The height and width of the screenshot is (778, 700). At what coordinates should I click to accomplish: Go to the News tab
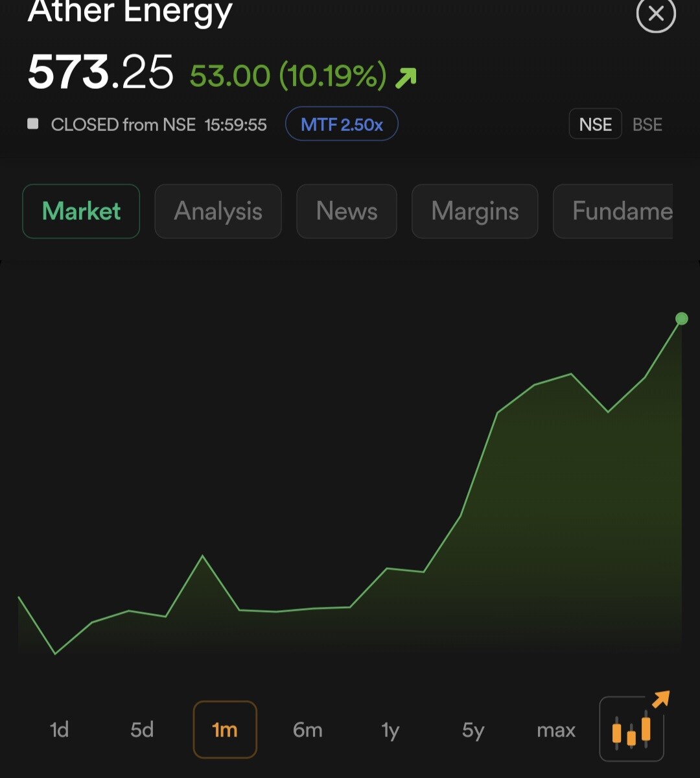pyautogui.click(x=346, y=211)
